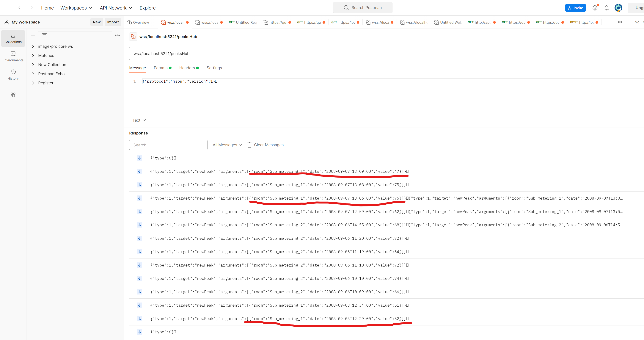Open notifications via bell icon

[607, 8]
